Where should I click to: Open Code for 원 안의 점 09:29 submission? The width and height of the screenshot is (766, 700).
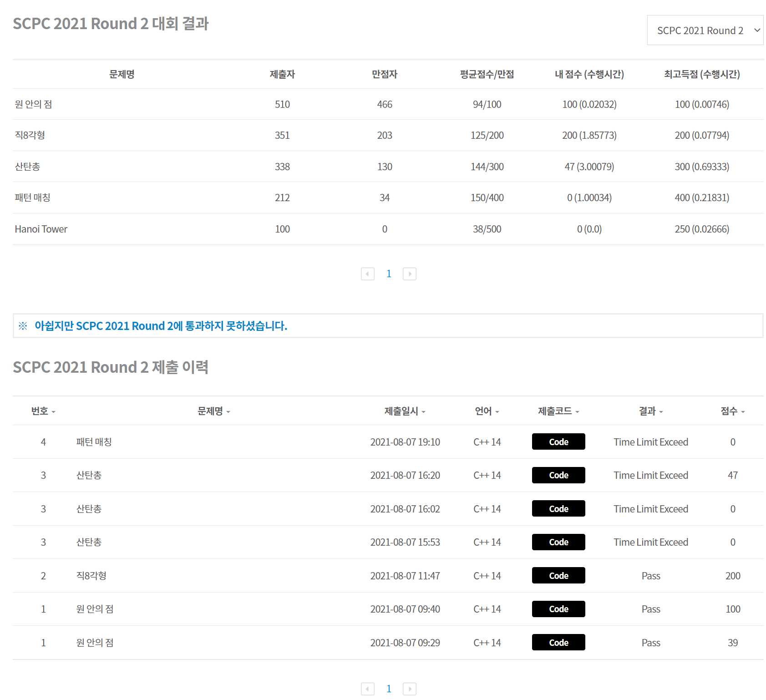558,642
